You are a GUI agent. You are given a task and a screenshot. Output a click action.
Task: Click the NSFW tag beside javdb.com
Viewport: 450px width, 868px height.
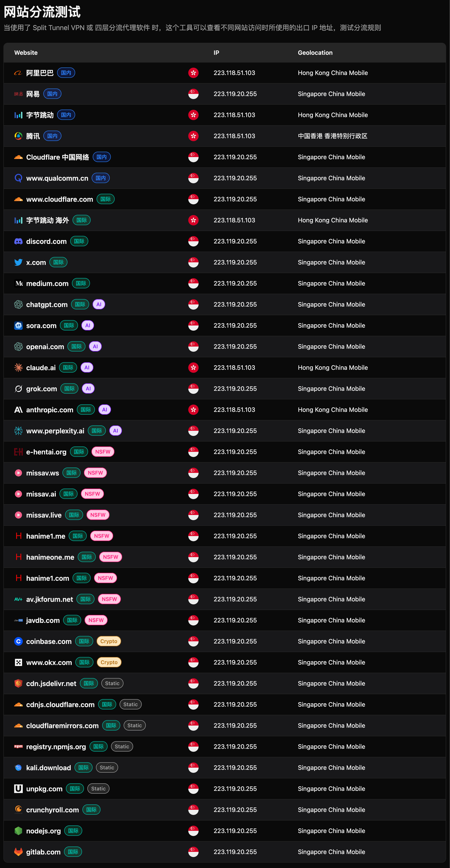(96, 620)
